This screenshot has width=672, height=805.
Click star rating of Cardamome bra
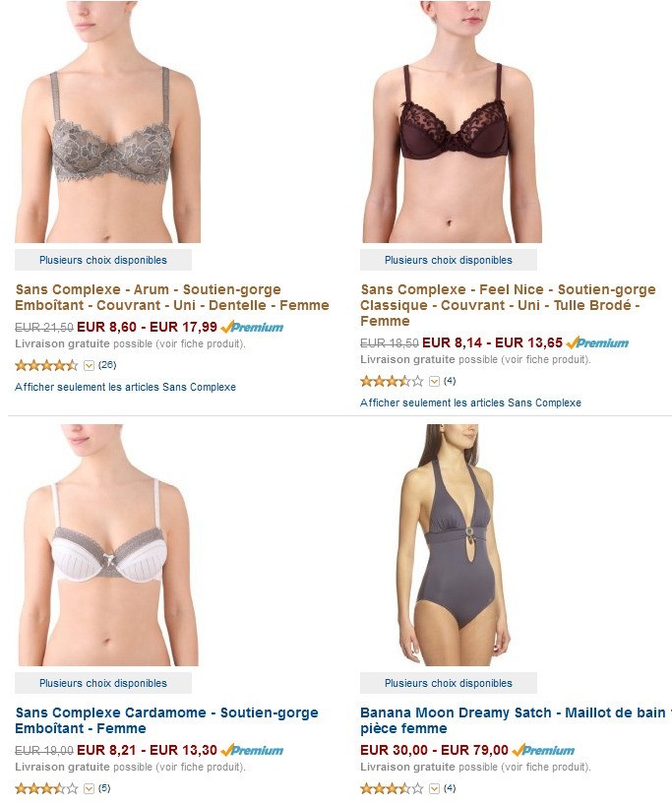point(46,788)
